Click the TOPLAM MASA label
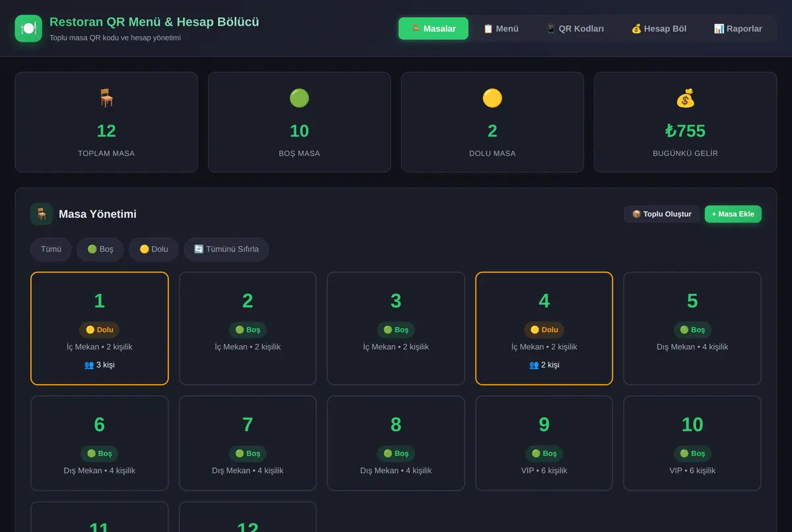The width and height of the screenshot is (792, 532). [x=106, y=153]
